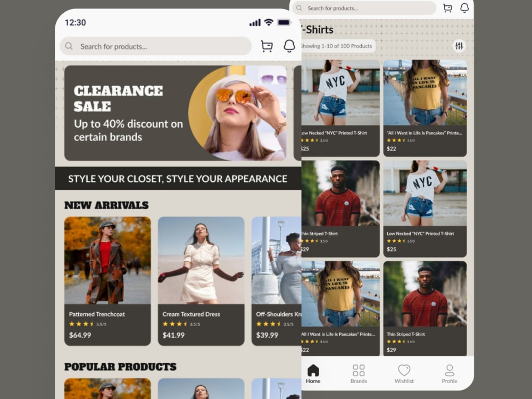Click the T-Shirts page heading
532x399 pixels.
317,30
